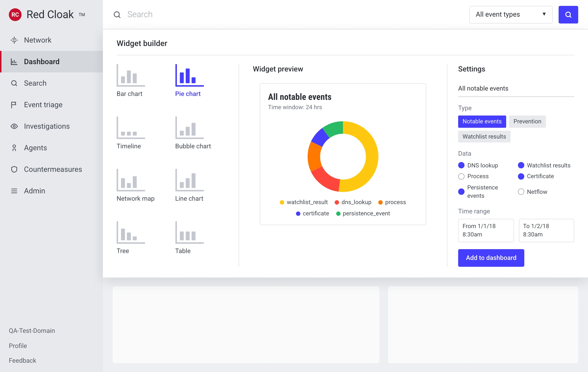The width and height of the screenshot is (588, 372).
Task: Open the From 1/1/18 8:30am time picker
Action: (x=486, y=231)
